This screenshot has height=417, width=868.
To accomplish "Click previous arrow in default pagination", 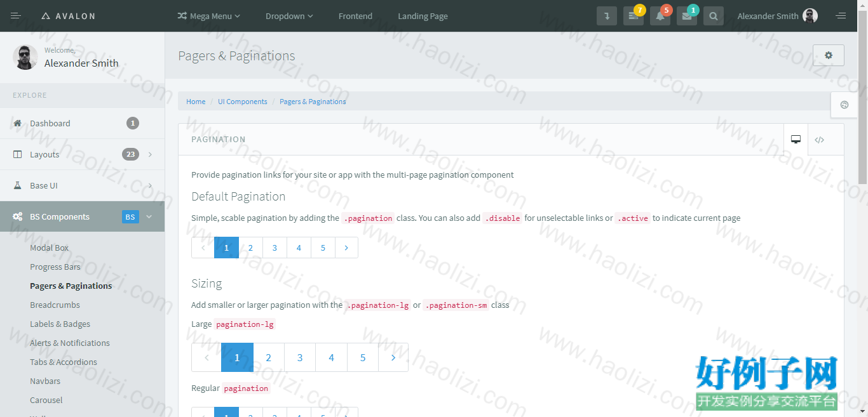I will tap(203, 248).
